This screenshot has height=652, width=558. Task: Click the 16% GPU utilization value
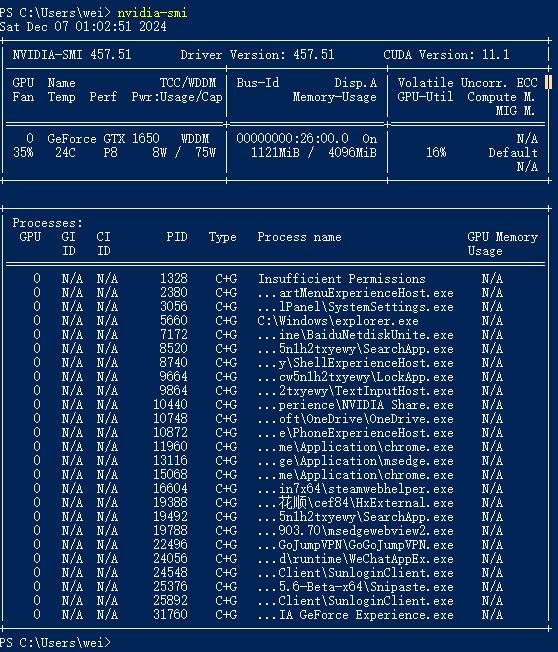pos(436,153)
